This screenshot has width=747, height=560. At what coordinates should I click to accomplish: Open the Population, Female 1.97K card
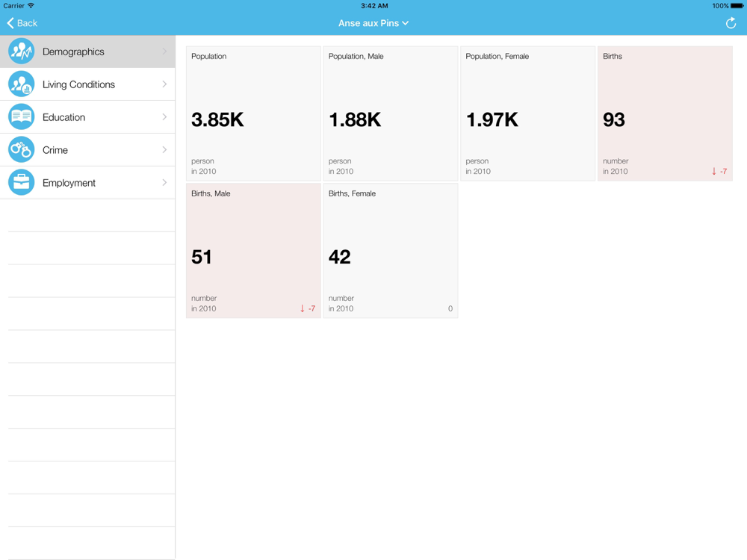[x=528, y=113]
